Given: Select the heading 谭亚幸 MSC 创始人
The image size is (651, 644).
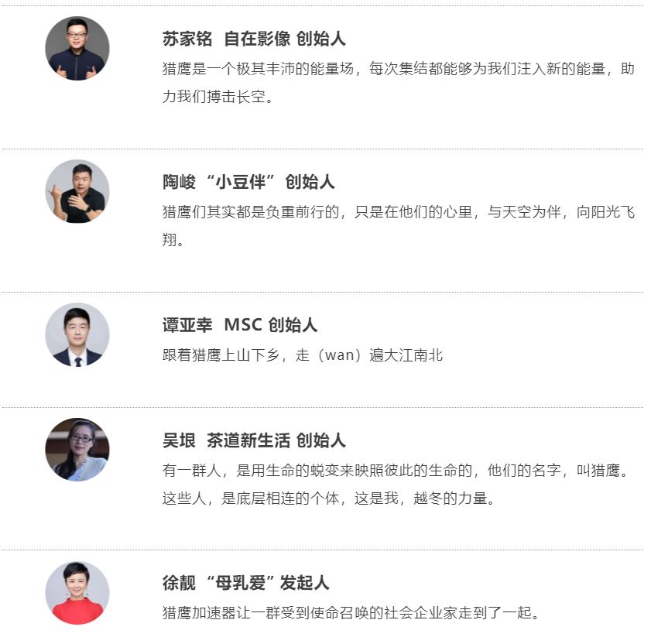Looking at the screenshot, I should click(x=240, y=325).
